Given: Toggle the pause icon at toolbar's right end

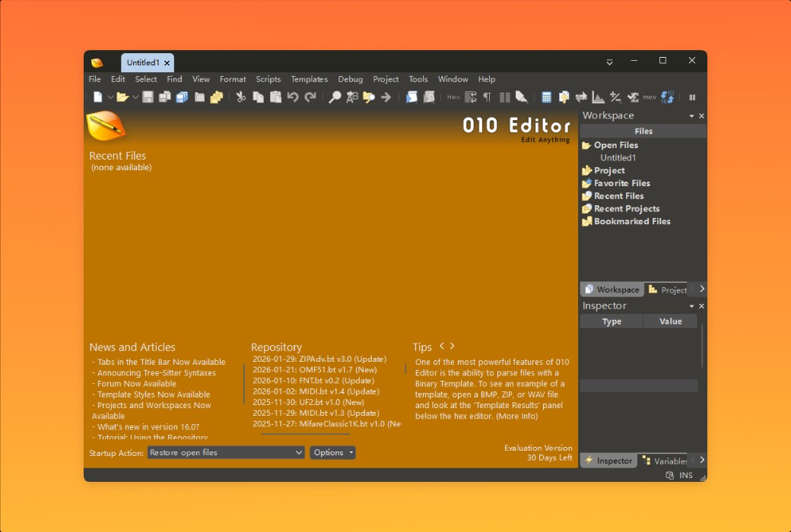Looking at the screenshot, I should (x=692, y=97).
